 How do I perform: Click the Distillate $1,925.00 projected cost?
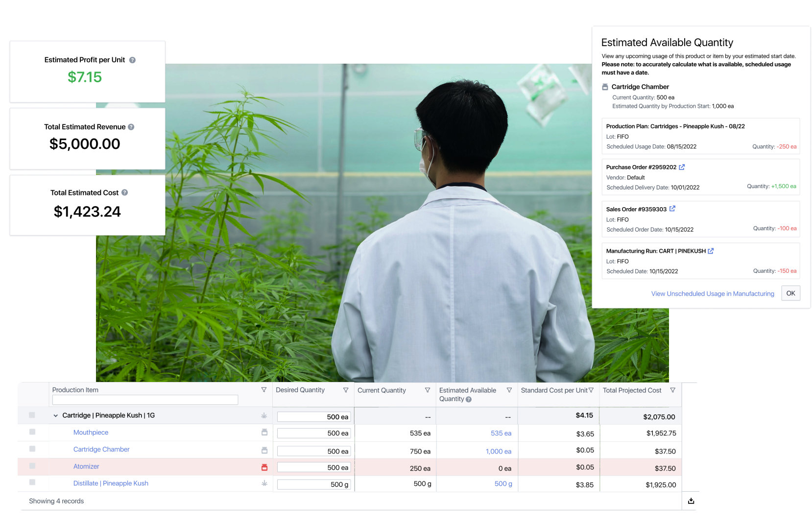[661, 485]
